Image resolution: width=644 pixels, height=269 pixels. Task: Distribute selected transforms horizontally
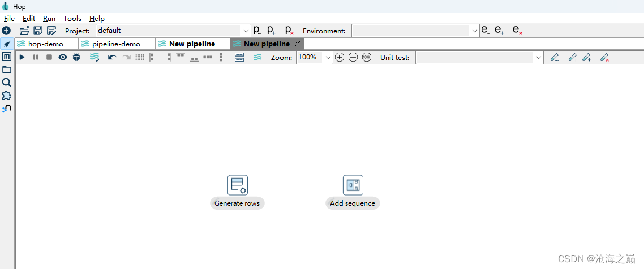tap(208, 58)
